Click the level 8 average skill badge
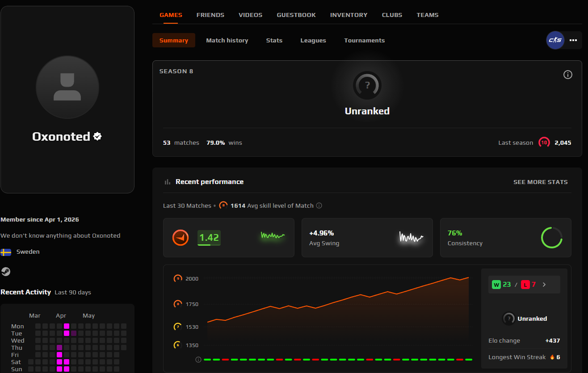This screenshot has width=588, height=373. tap(223, 205)
